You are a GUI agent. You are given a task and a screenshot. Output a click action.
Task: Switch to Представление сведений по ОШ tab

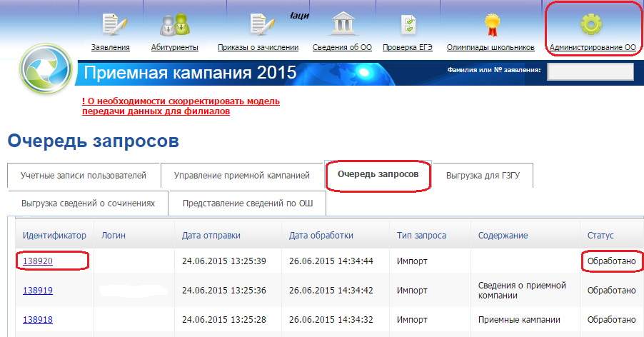(x=248, y=203)
